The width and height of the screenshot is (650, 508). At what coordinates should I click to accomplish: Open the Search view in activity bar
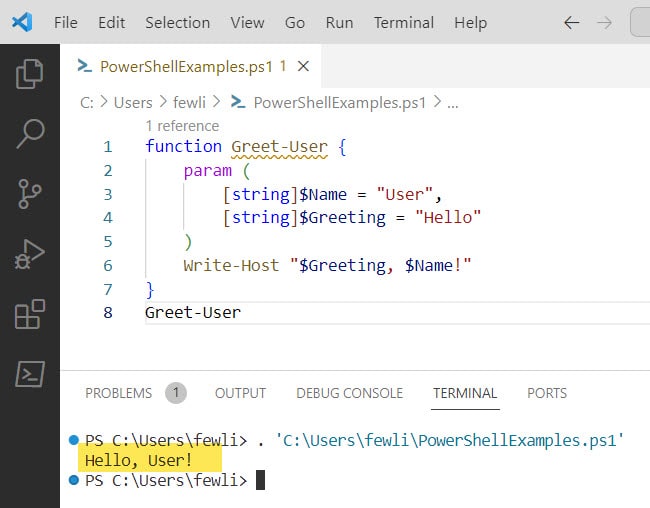(x=29, y=134)
